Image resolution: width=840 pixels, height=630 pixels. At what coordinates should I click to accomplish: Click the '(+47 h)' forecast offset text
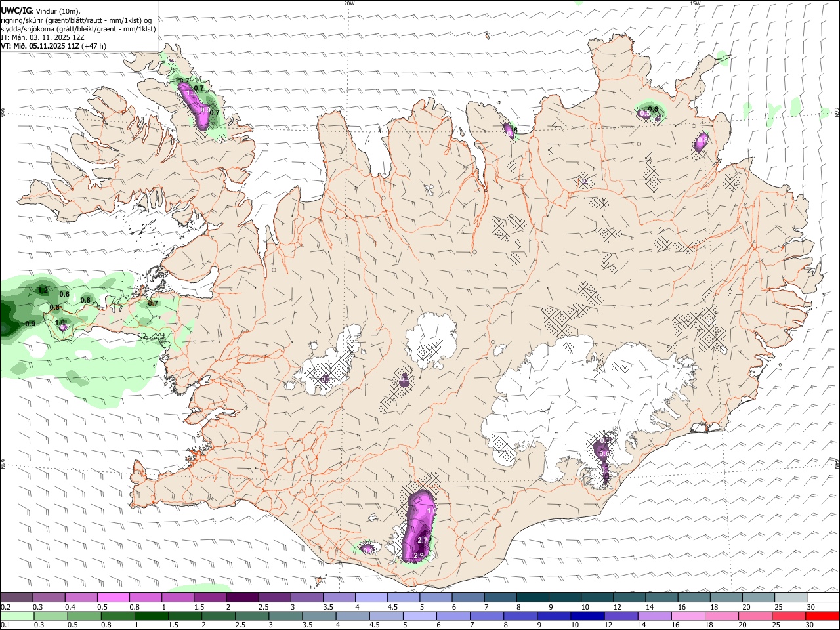tap(94, 46)
